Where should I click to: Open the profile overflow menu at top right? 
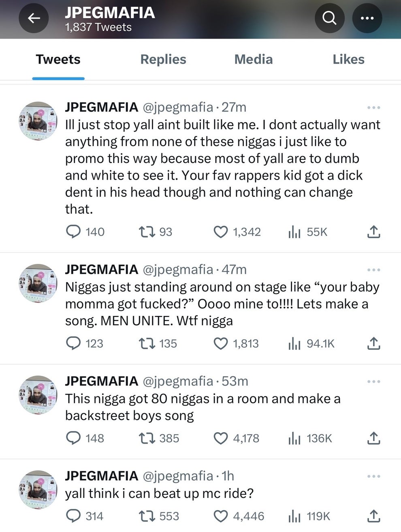(367, 18)
